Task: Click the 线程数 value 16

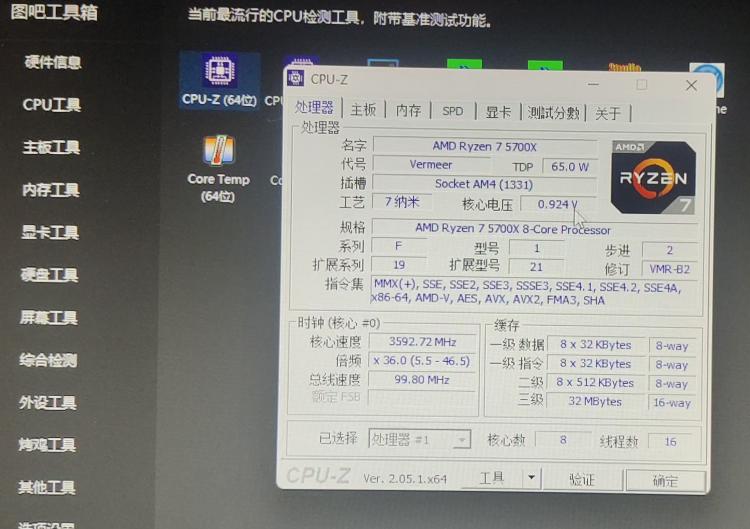Action: point(670,441)
